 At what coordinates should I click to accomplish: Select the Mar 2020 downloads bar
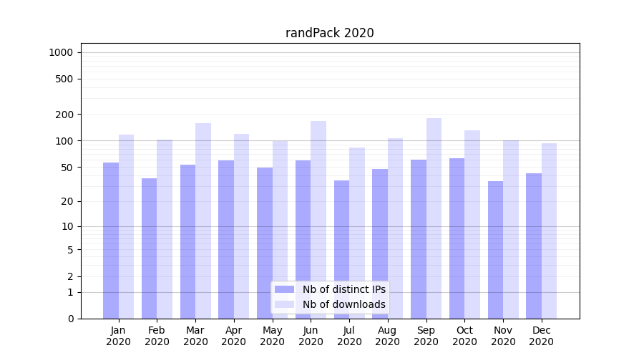pyautogui.click(x=203, y=221)
